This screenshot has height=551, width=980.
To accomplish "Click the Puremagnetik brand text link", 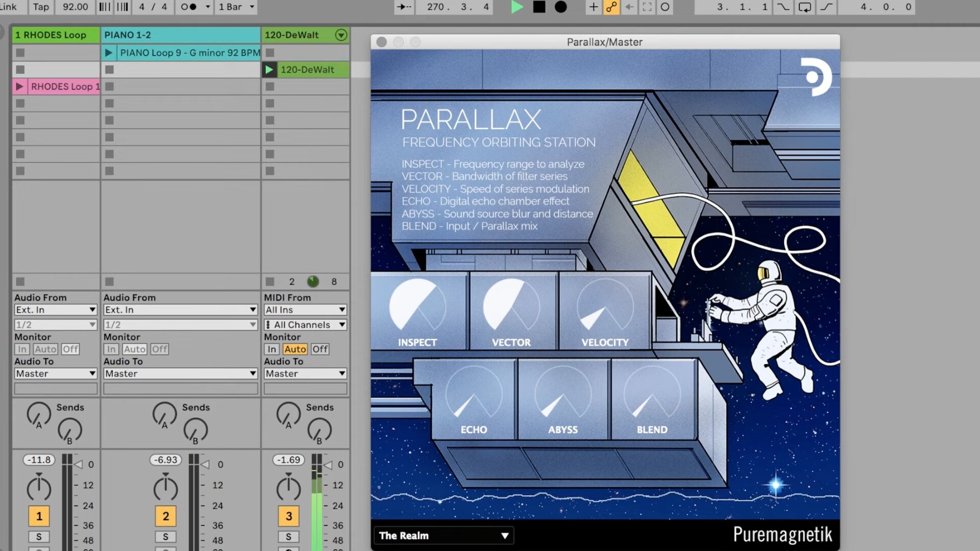I will (782, 535).
